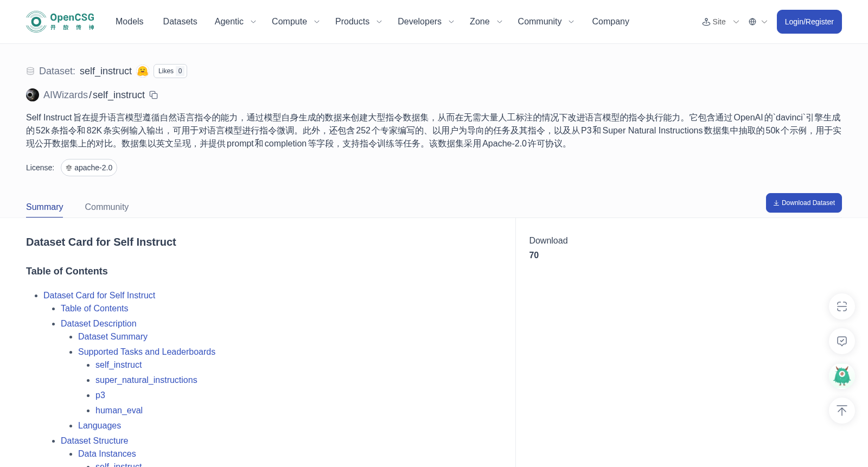Expand the Site chevron
Viewport: 868px width, 467px height.
(736, 22)
